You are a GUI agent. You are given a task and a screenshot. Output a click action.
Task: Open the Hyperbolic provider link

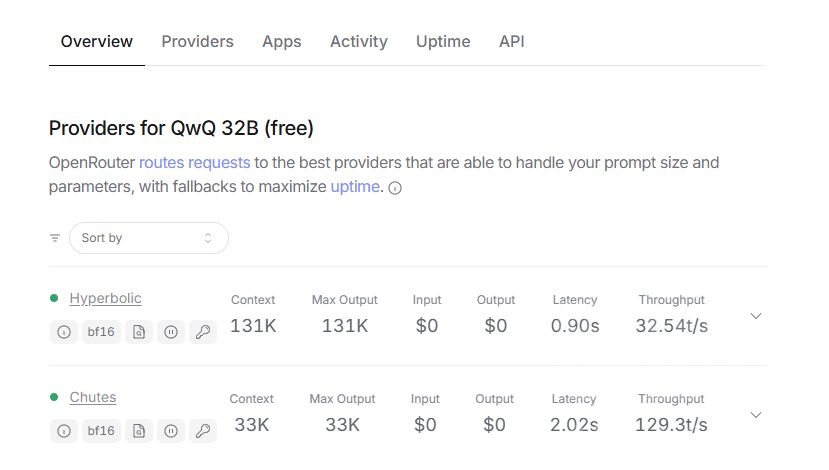coord(105,298)
